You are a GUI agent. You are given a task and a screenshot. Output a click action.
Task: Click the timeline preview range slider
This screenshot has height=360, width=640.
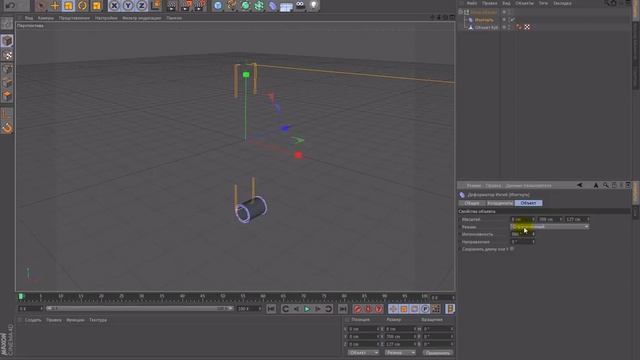(140, 309)
